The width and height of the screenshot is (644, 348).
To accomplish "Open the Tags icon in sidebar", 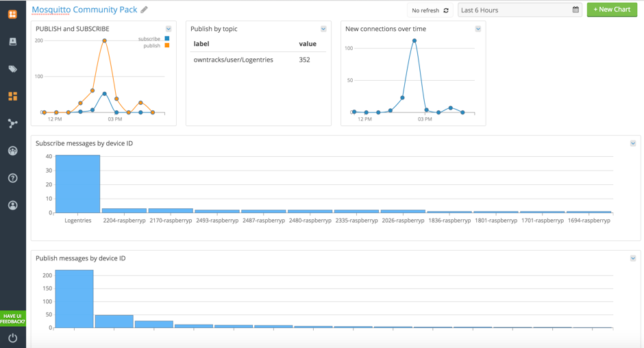I will (x=12, y=69).
